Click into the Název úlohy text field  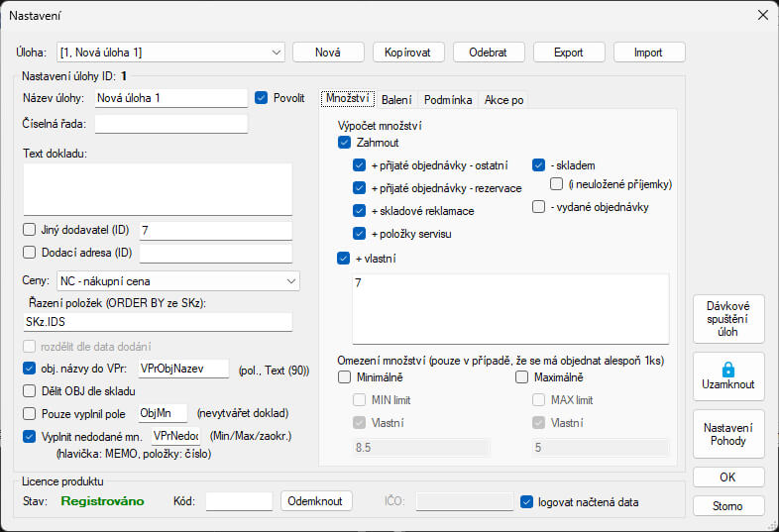[169, 97]
